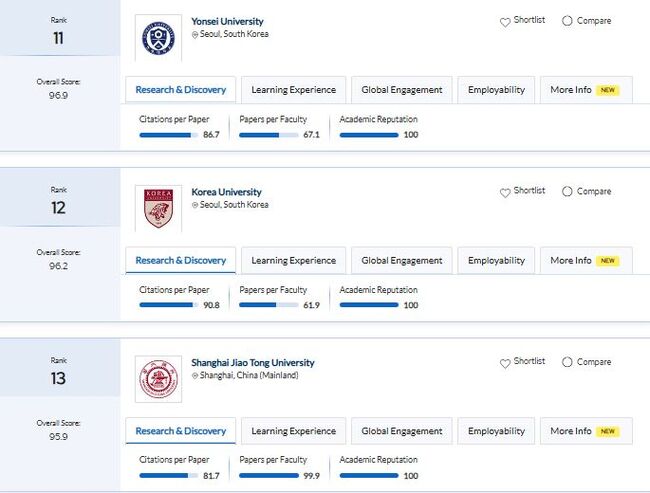650x493 pixels.
Task: Click the Yonsei University logo
Action: click(x=158, y=38)
